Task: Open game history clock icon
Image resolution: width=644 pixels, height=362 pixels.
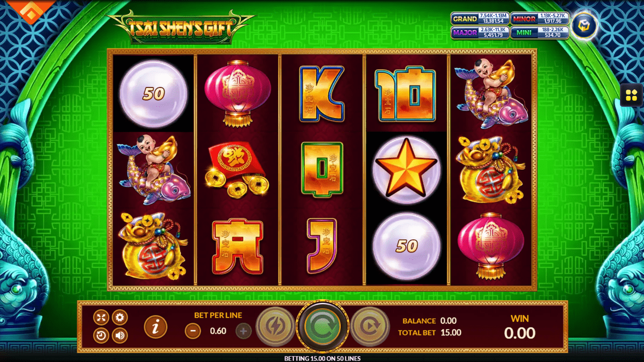Action: click(101, 335)
